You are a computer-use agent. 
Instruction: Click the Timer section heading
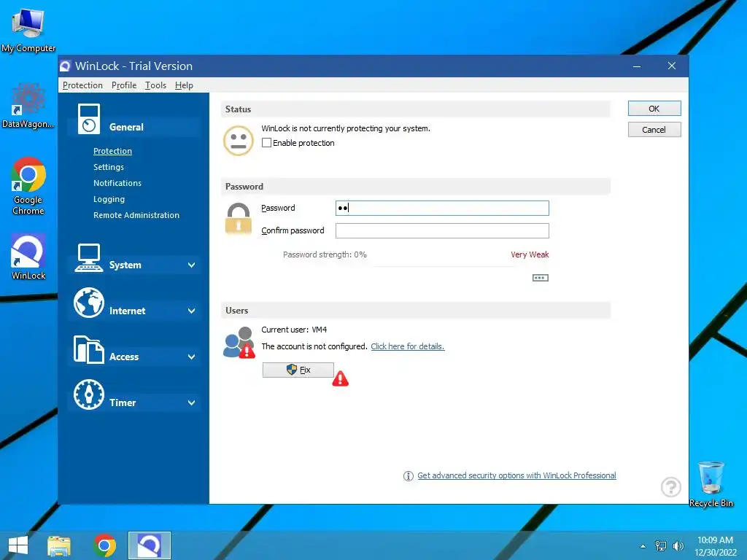tap(123, 402)
